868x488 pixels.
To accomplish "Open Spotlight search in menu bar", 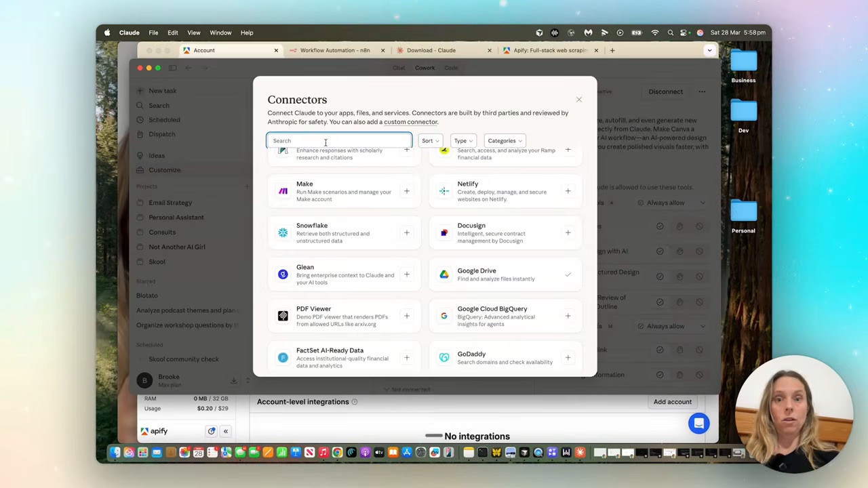I will click(670, 33).
